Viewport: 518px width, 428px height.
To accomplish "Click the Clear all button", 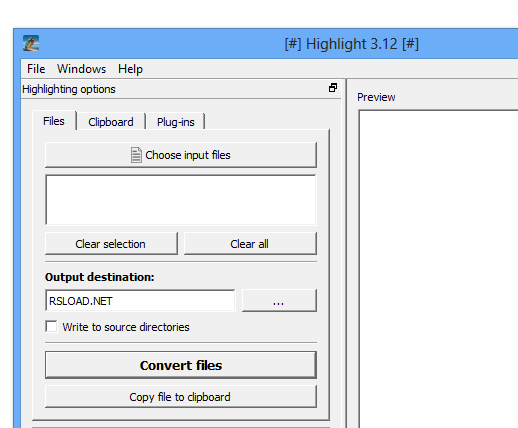I will pyautogui.click(x=250, y=244).
